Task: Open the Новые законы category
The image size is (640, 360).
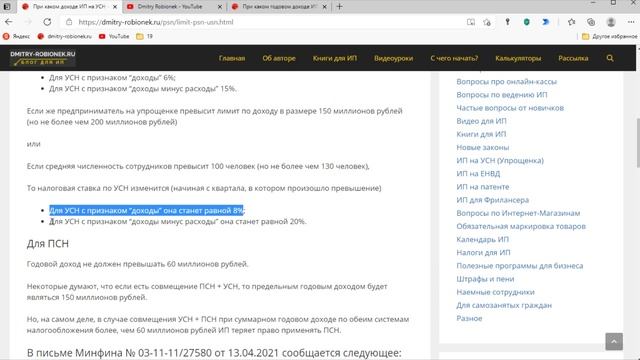Action: point(482,147)
